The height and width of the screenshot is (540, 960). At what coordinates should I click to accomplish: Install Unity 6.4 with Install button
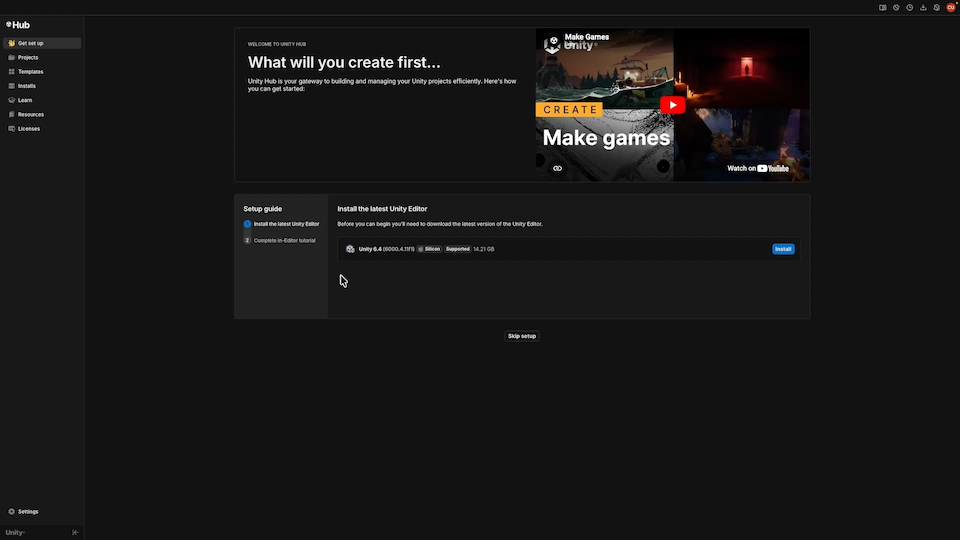[x=783, y=249]
